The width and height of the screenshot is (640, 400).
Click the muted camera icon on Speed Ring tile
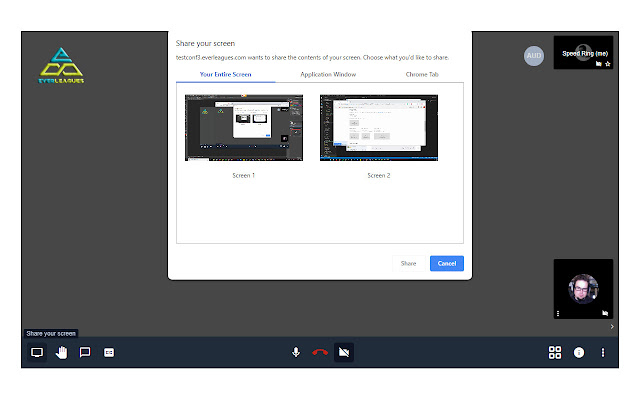(599, 64)
